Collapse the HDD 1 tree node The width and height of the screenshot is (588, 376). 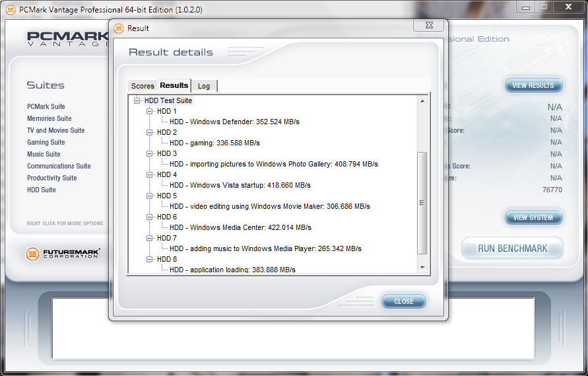point(150,111)
